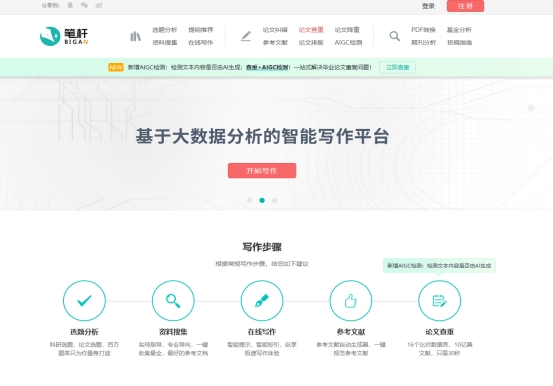Open the PDF转换 menu item
The height and width of the screenshot is (386, 553).
[x=423, y=30]
